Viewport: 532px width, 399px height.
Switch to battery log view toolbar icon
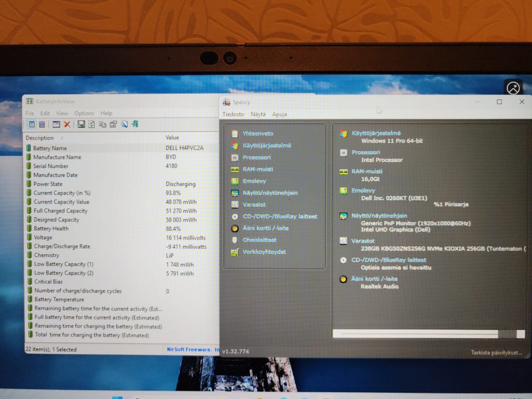tap(42, 124)
